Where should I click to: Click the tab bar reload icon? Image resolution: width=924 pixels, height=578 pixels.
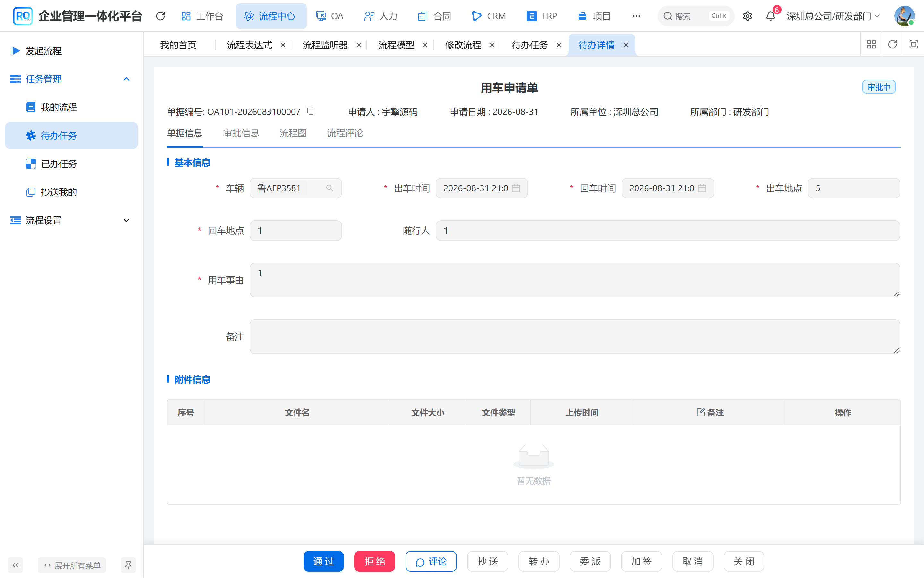(x=892, y=45)
